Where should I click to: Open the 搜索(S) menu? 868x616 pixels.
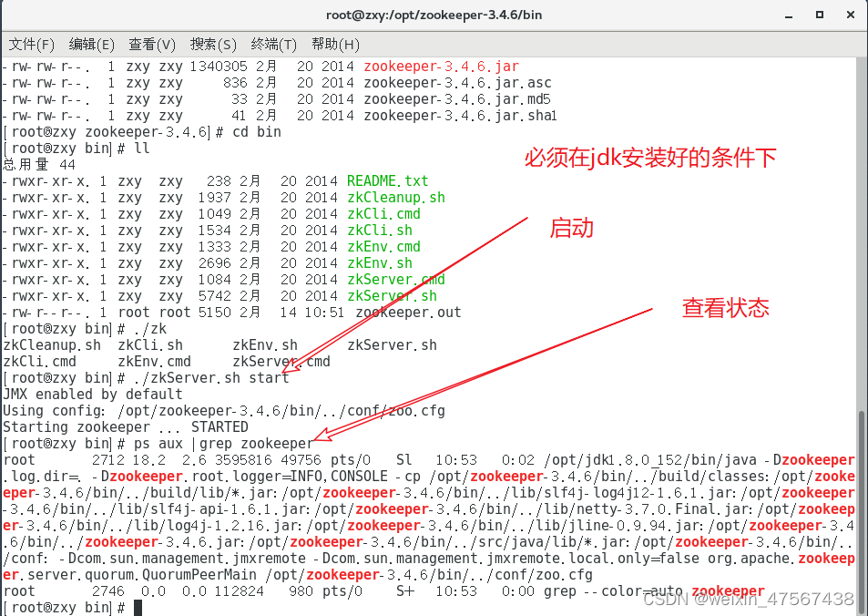[x=213, y=45]
